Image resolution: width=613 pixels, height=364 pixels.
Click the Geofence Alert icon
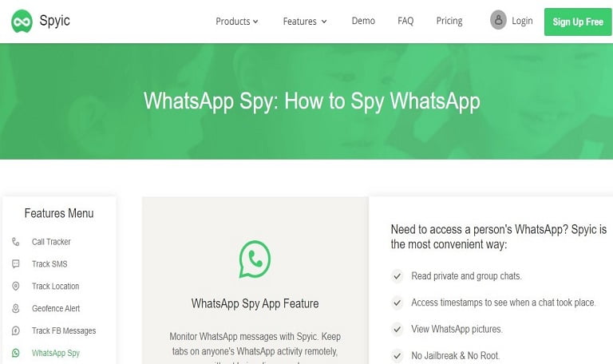pyautogui.click(x=16, y=308)
